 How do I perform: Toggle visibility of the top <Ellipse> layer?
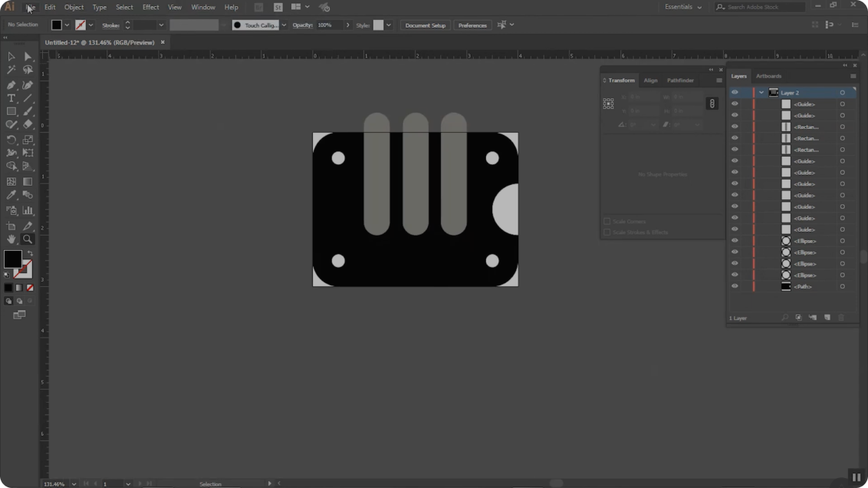coord(735,240)
